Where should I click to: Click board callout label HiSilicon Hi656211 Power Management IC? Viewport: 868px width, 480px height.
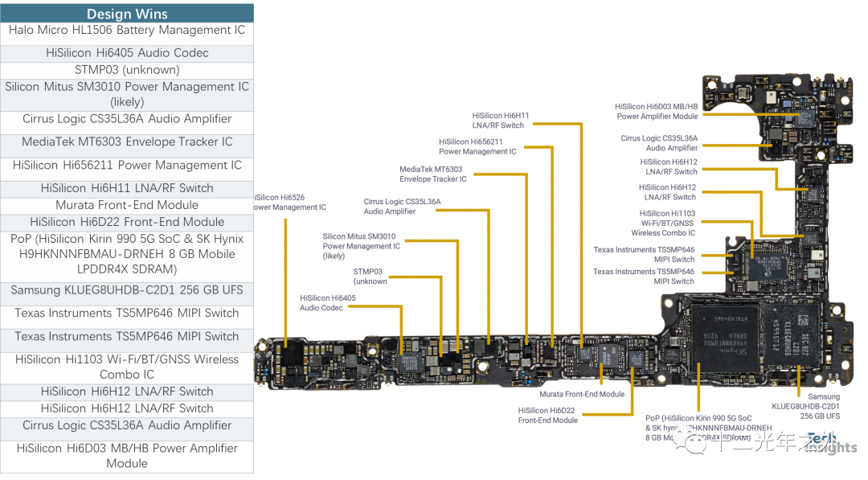pos(477,146)
